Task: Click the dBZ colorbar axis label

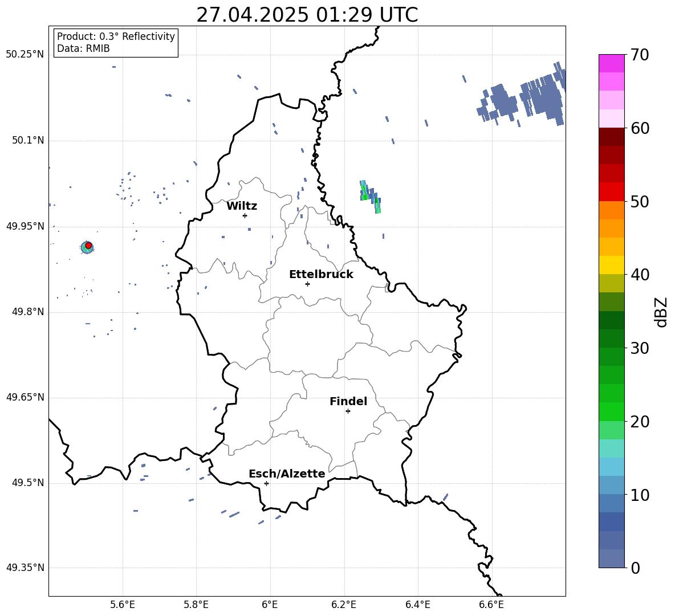Action: 661,312
